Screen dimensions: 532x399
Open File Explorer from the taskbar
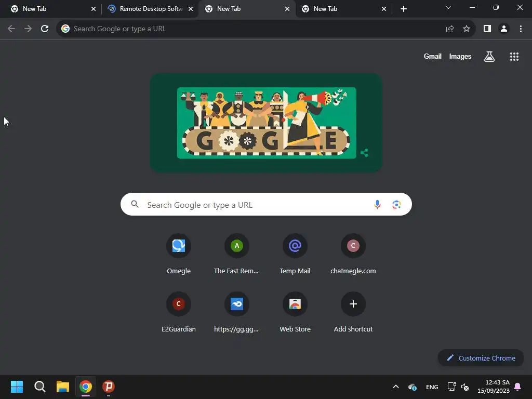[63, 387]
